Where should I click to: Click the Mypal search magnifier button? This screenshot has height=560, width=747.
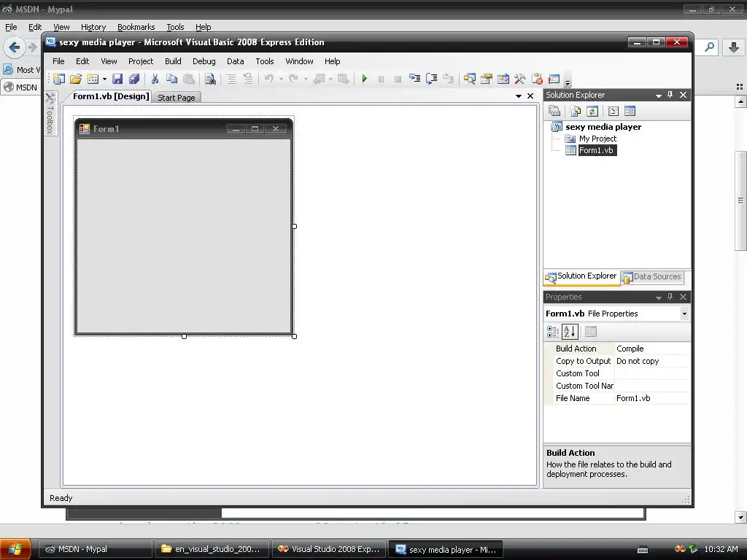click(x=710, y=47)
